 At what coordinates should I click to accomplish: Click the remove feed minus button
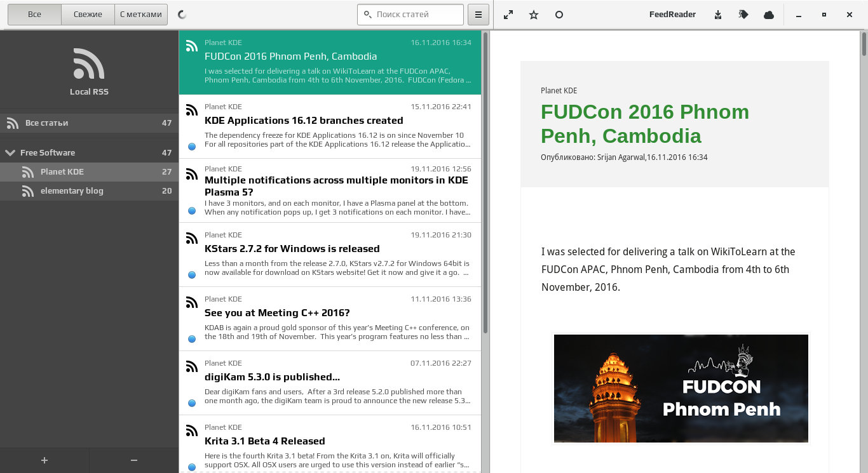[133, 460]
